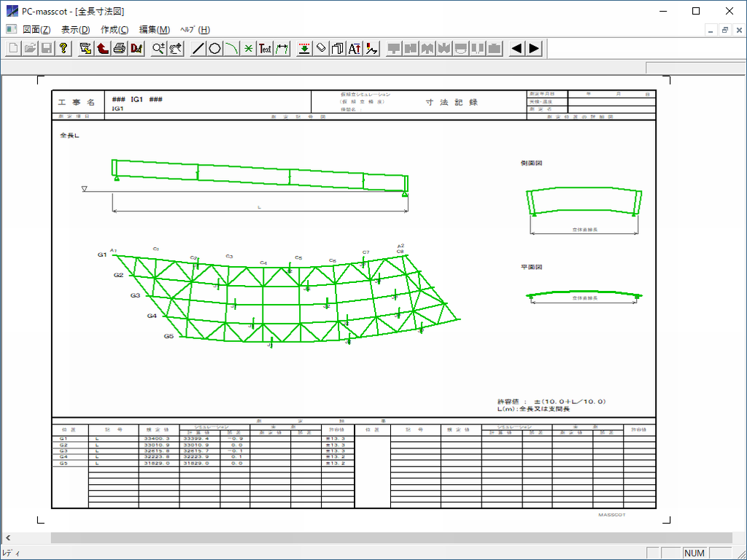Select the Text insertion tool
This screenshot has width=747, height=560.
[266, 49]
